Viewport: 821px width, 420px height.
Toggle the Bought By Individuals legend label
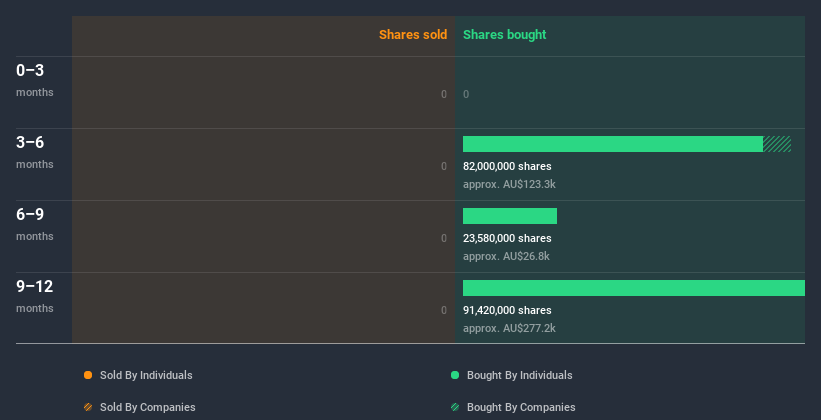519,375
